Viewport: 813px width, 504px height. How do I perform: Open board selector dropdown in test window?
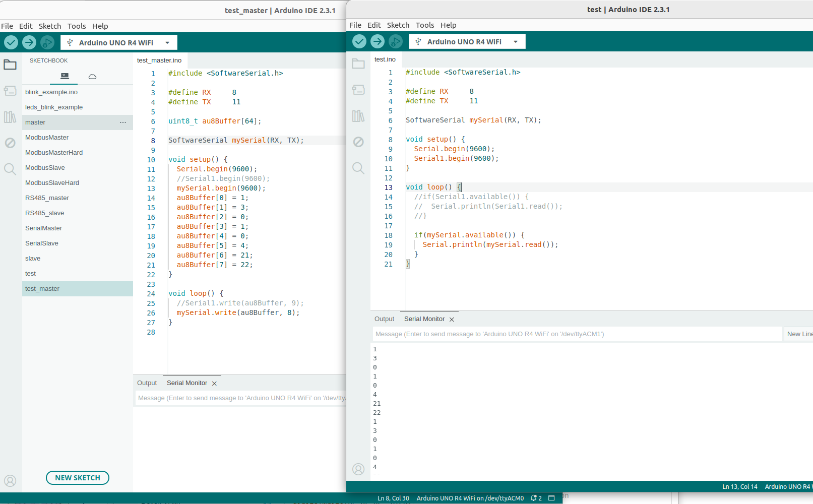point(467,41)
